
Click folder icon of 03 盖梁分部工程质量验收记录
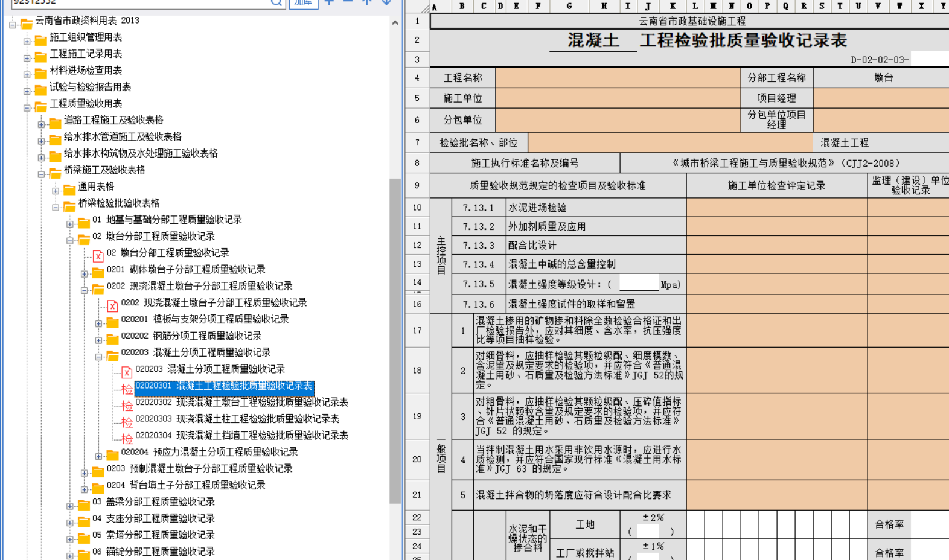point(83,504)
